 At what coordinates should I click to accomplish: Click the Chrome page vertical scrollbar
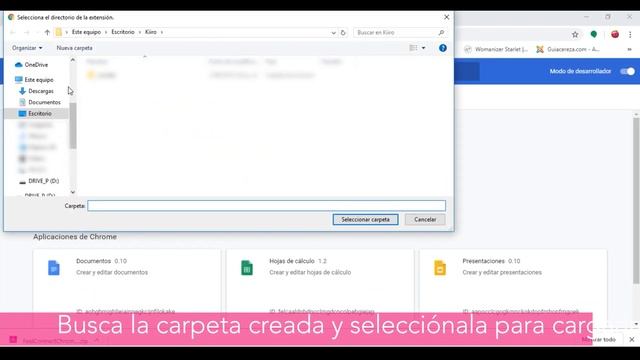[x=636, y=201]
